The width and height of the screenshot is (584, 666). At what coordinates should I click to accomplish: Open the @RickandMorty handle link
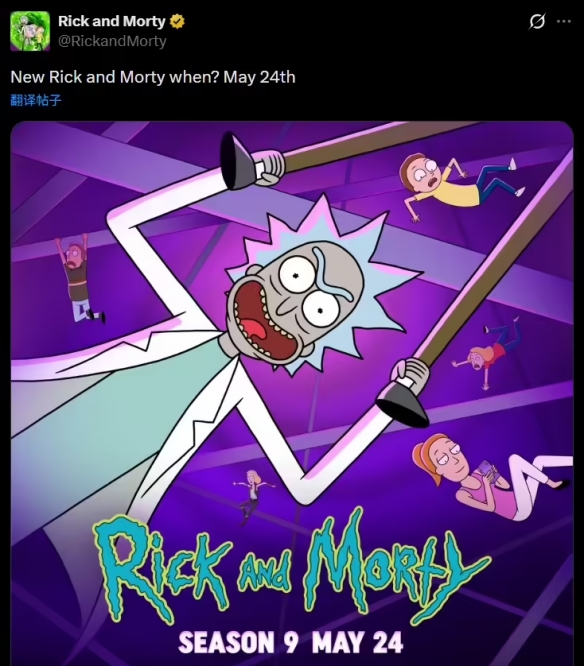(x=112, y=41)
